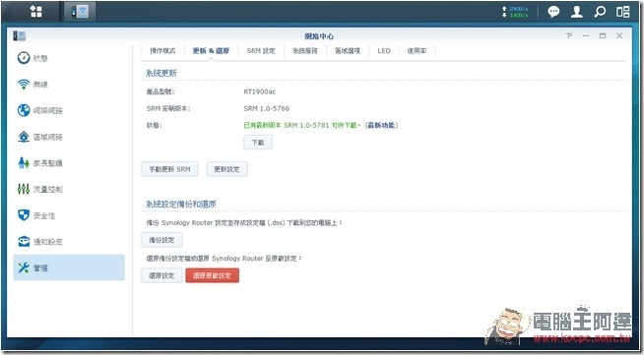Click the green SRM 1.0-5781 update status text
644x355 pixels.
point(302,125)
